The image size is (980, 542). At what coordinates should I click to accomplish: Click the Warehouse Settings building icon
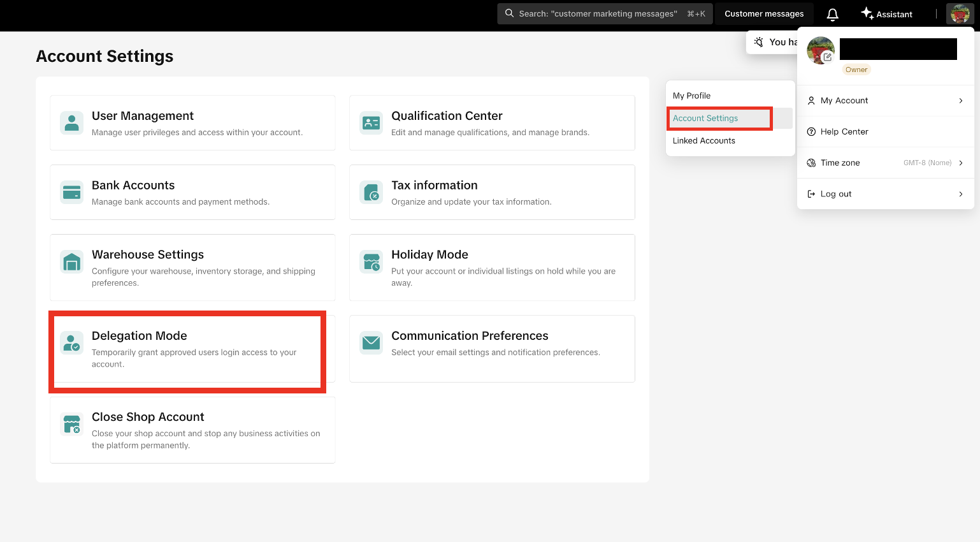(72, 261)
